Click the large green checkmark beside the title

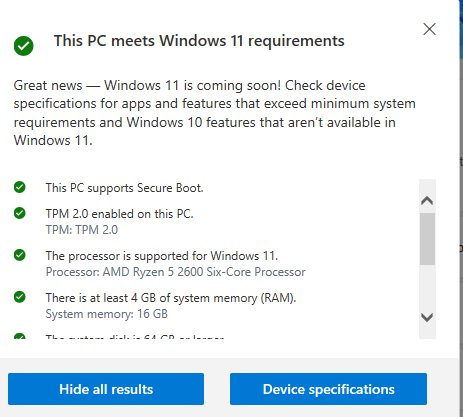pyautogui.click(x=24, y=46)
